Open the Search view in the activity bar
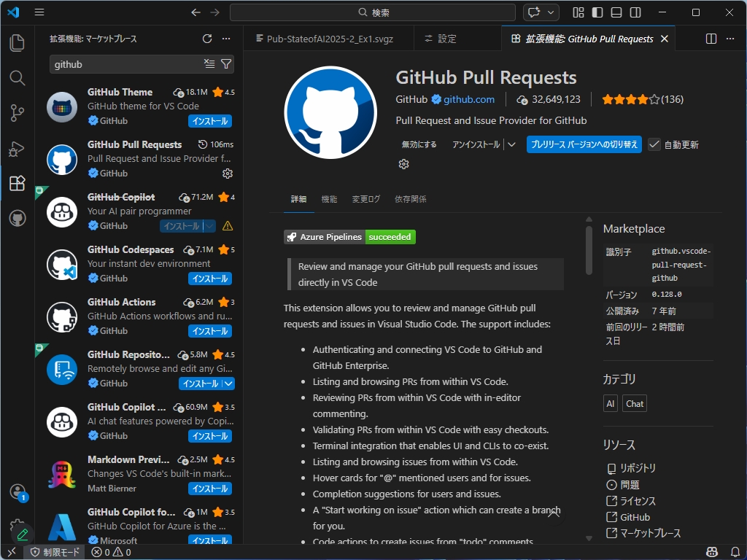 pyautogui.click(x=18, y=78)
